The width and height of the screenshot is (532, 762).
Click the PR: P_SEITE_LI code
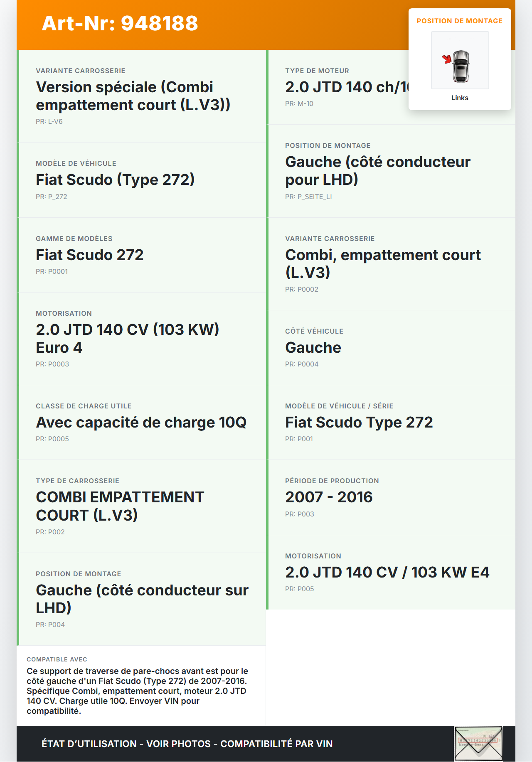pyautogui.click(x=308, y=197)
